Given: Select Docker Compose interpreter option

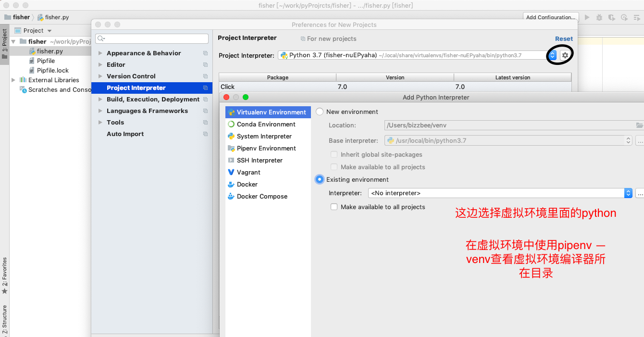Looking at the screenshot, I should pyautogui.click(x=268, y=196).
